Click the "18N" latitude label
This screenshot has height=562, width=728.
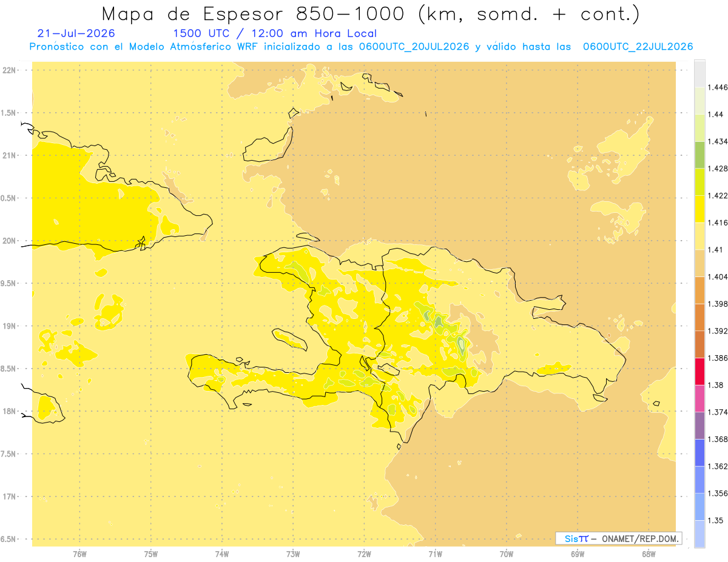[10, 412]
